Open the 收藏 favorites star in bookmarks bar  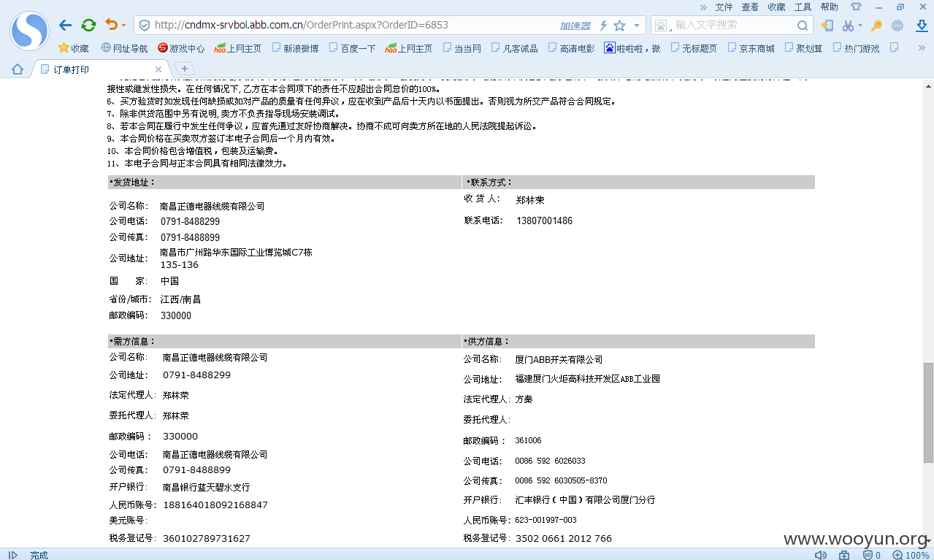coord(74,48)
